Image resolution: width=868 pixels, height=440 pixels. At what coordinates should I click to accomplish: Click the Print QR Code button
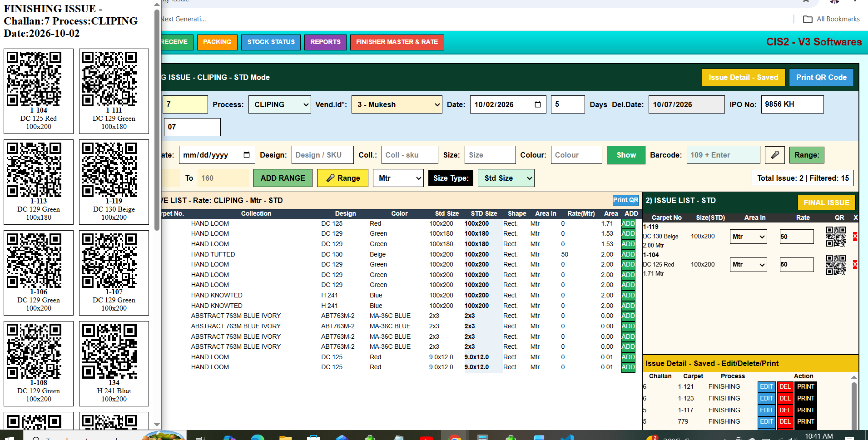pos(821,77)
